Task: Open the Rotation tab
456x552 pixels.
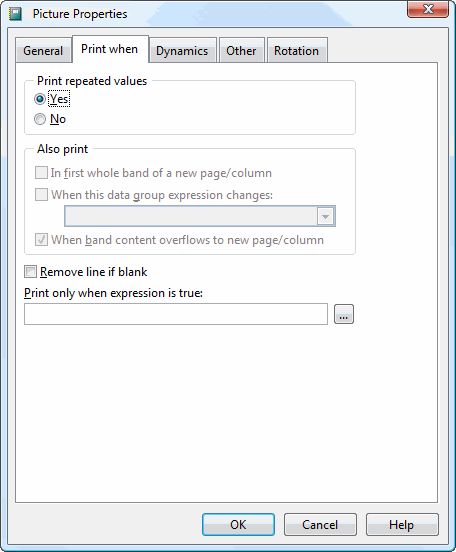Action: 296,51
